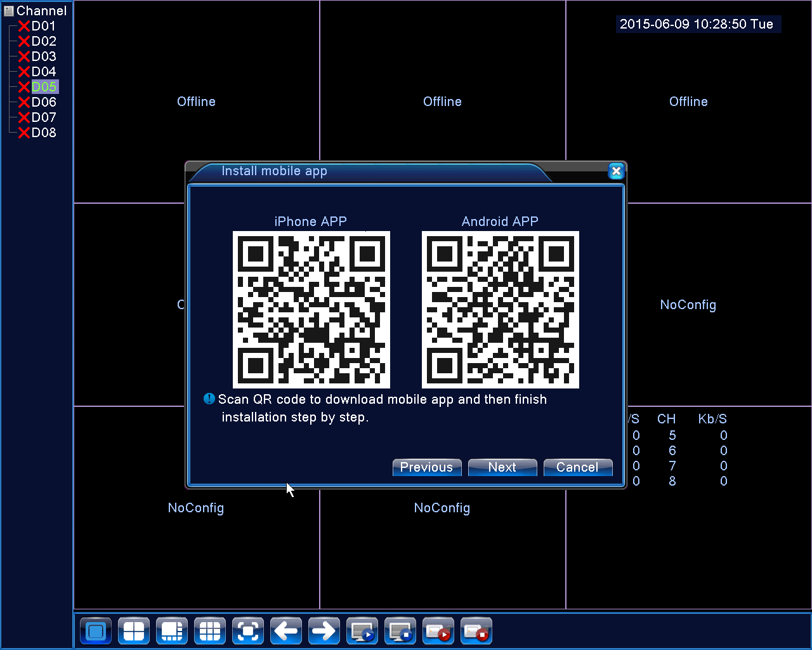
Task: Go to next page with right arrow
Action: pos(324,632)
